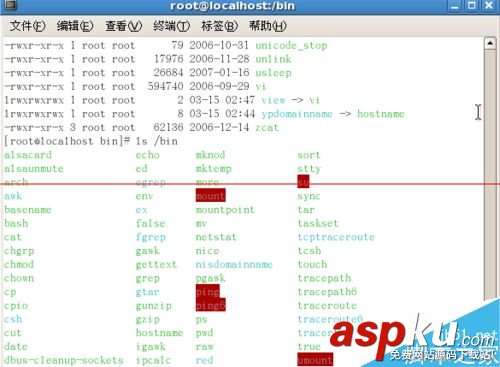Click the echo entry
500x367 pixels.
[x=147, y=155]
